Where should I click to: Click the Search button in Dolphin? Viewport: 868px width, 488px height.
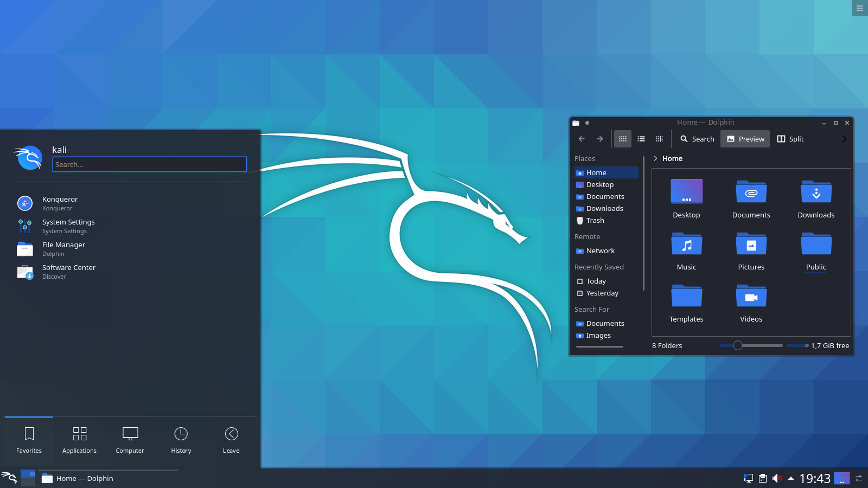(697, 139)
